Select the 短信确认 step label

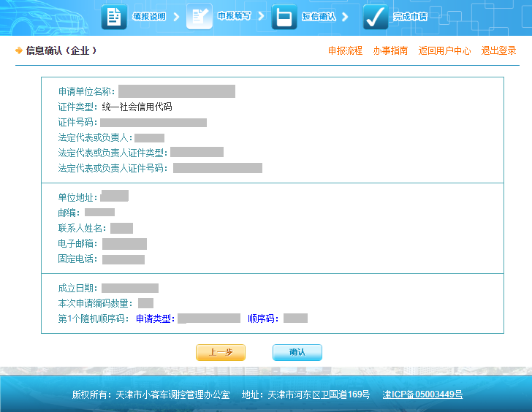pos(319,16)
